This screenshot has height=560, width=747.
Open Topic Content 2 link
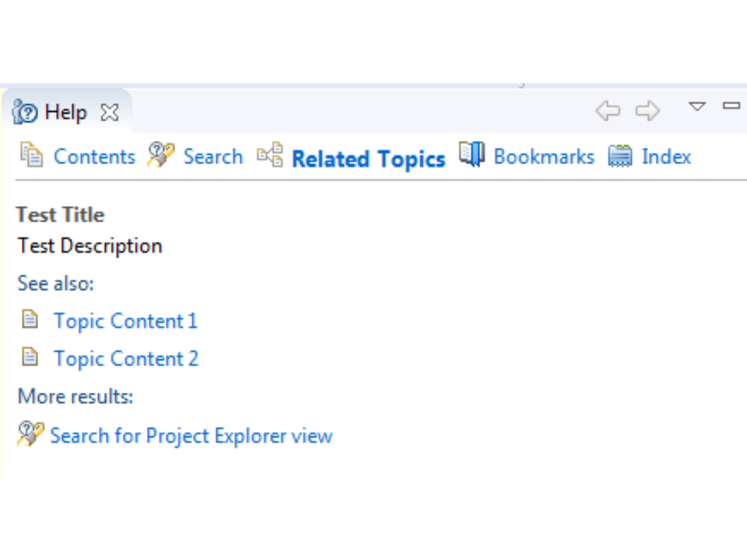click(x=126, y=359)
